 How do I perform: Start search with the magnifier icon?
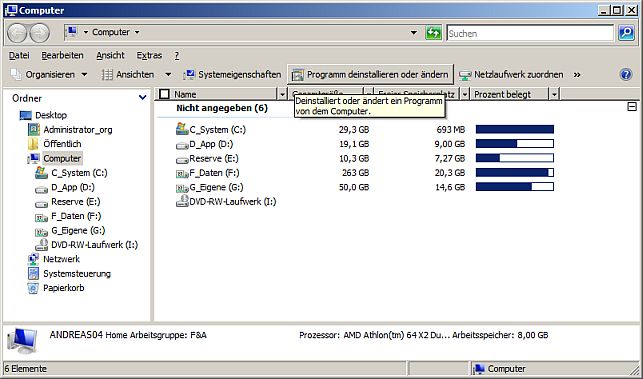626,33
